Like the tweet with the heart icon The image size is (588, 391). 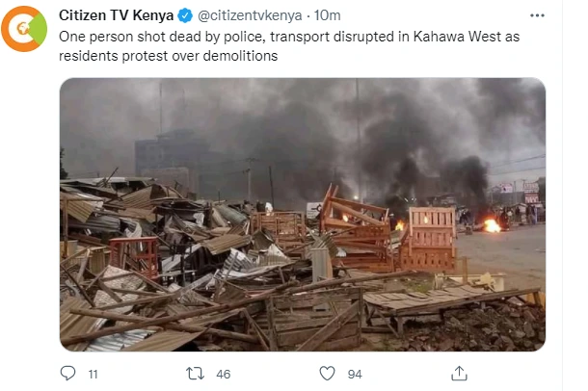pyautogui.click(x=327, y=374)
